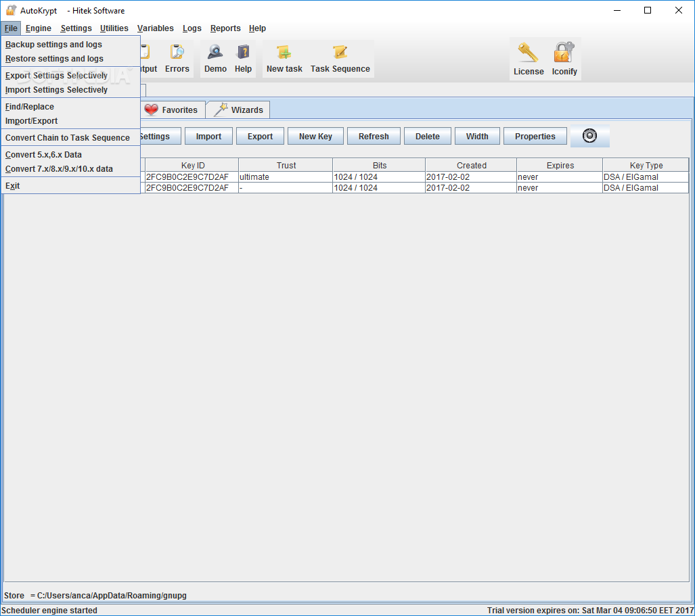Click the Properties button
Viewport: 695px width, 616px height.
click(x=535, y=137)
